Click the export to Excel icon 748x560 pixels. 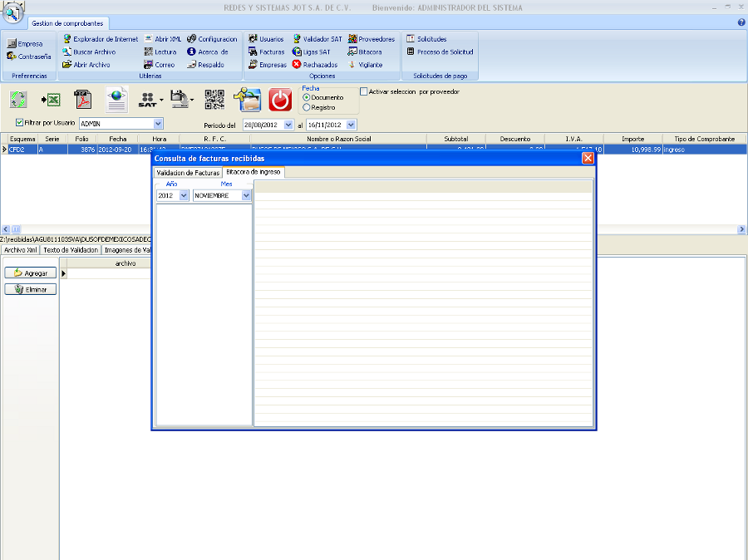(51, 100)
